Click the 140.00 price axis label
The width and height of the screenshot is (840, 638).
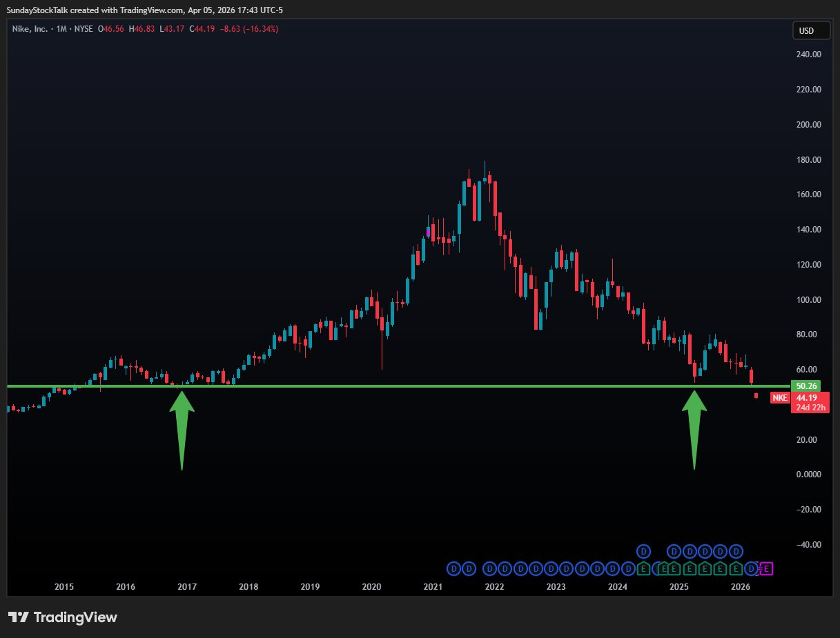pos(808,230)
